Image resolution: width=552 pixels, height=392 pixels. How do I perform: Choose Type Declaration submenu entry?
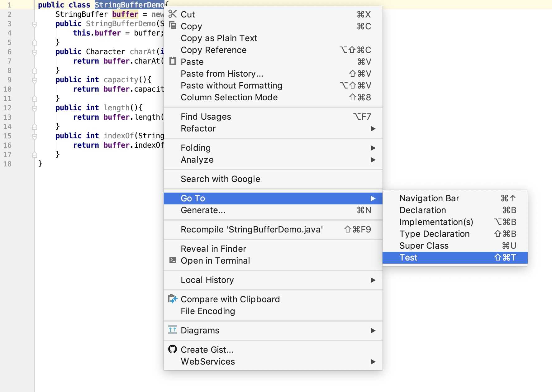455,234
